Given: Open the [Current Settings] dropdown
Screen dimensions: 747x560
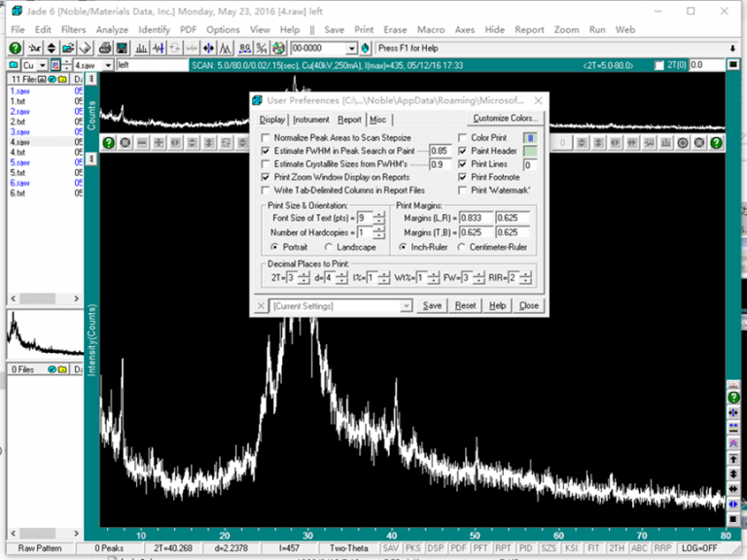Looking at the screenshot, I should (406, 305).
